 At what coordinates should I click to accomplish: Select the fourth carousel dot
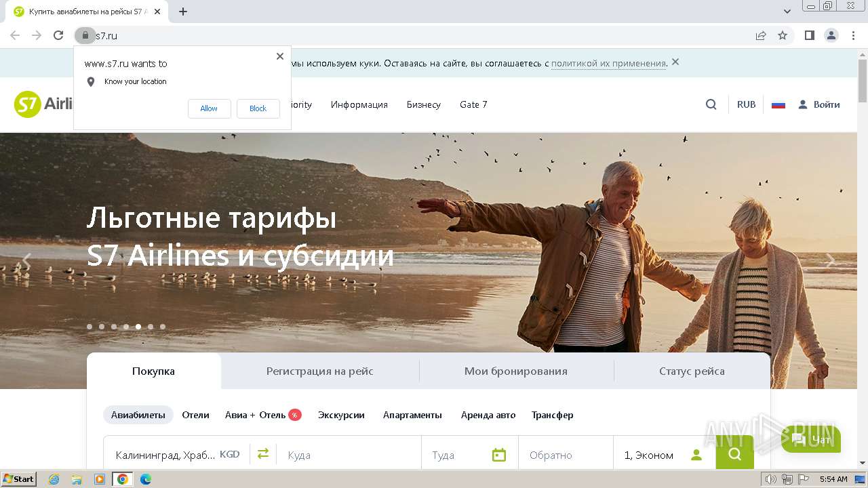click(x=126, y=327)
